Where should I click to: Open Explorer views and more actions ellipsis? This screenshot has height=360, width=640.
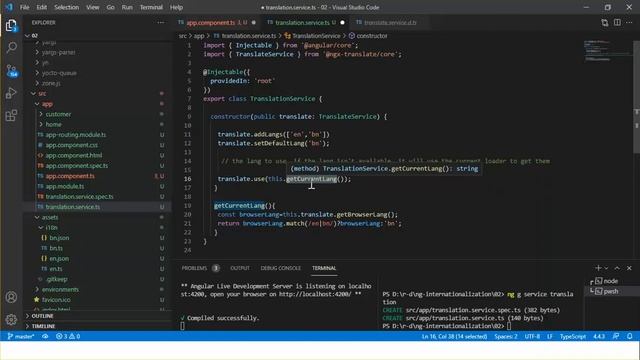click(x=161, y=22)
